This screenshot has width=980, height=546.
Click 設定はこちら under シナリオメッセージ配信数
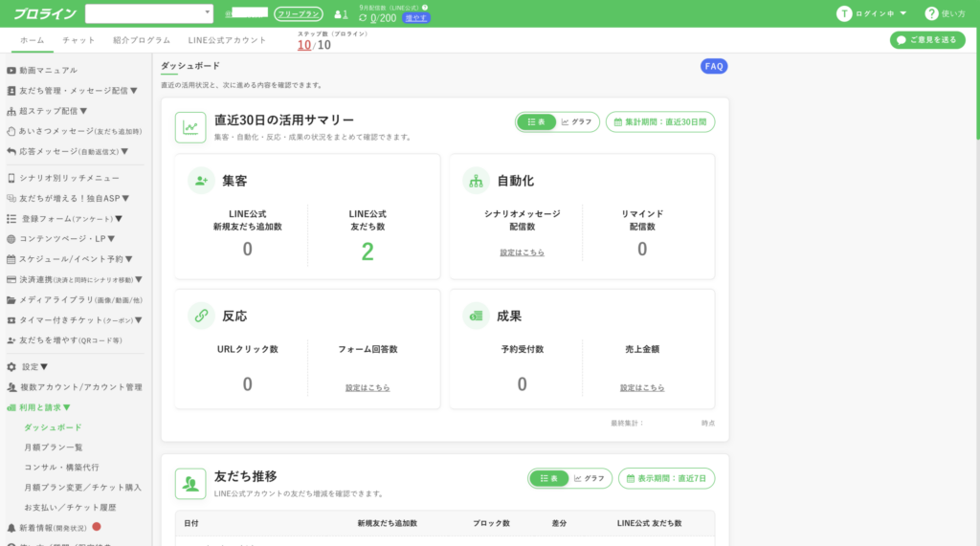tap(522, 252)
